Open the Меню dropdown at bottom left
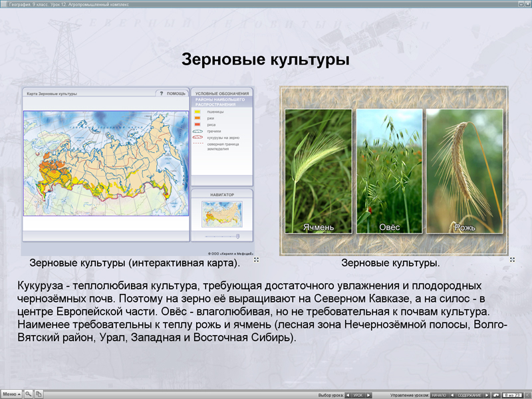532x399 pixels. (10, 393)
